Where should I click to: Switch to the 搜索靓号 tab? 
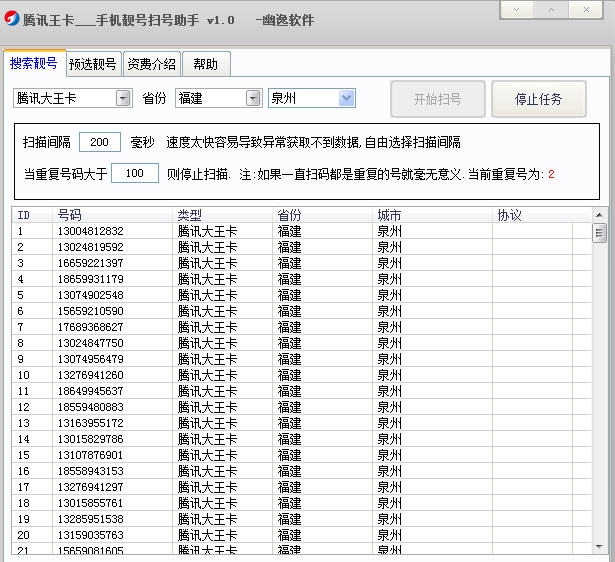(34, 64)
